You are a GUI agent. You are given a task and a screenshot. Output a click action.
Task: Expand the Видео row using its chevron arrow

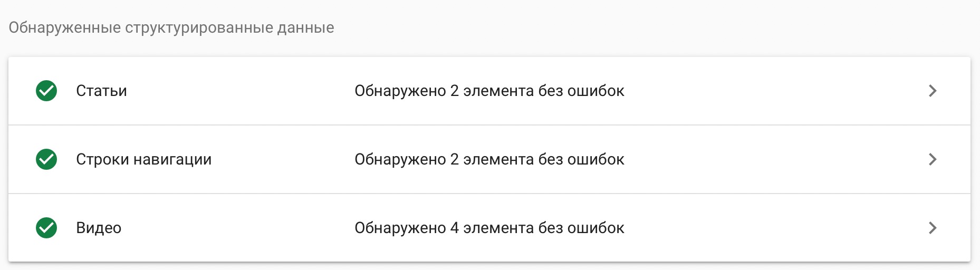coord(933,228)
